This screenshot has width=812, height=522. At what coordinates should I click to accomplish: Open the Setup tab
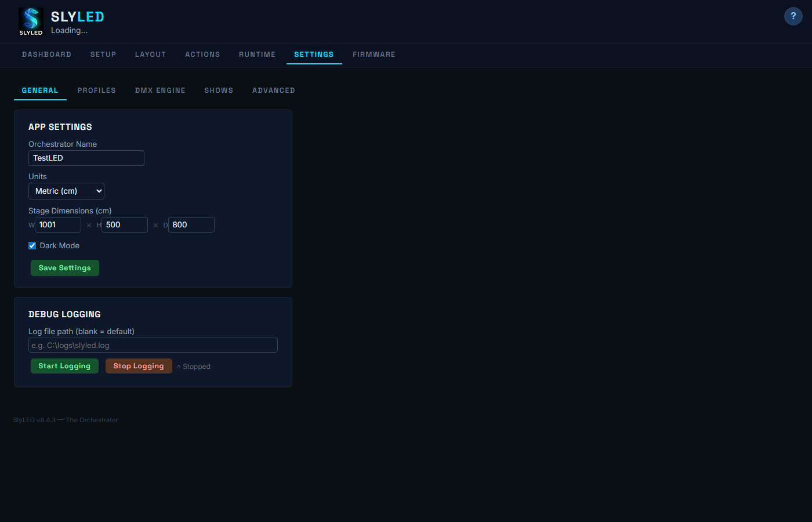pyautogui.click(x=103, y=55)
